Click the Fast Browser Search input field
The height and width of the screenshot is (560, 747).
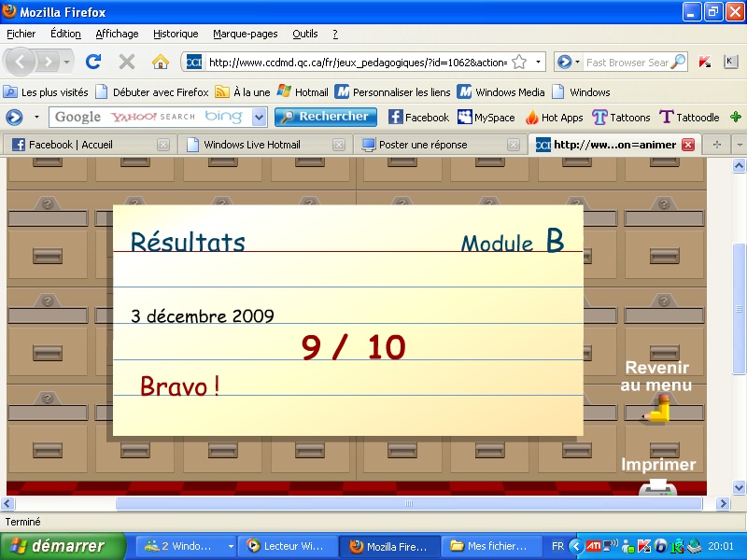coord(627,63)
